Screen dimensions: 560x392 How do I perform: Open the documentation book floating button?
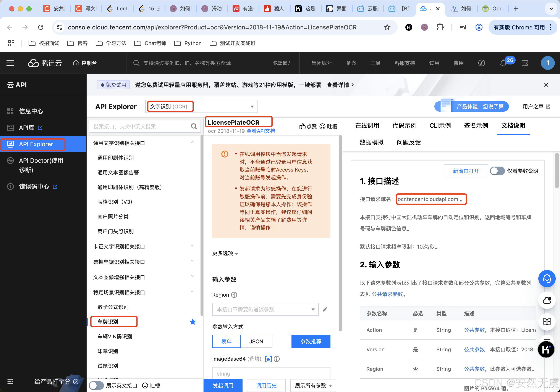(x=547, y=322)
